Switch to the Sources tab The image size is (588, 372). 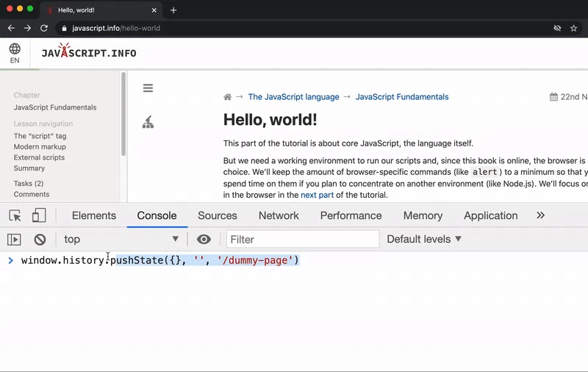click(218, 215)
